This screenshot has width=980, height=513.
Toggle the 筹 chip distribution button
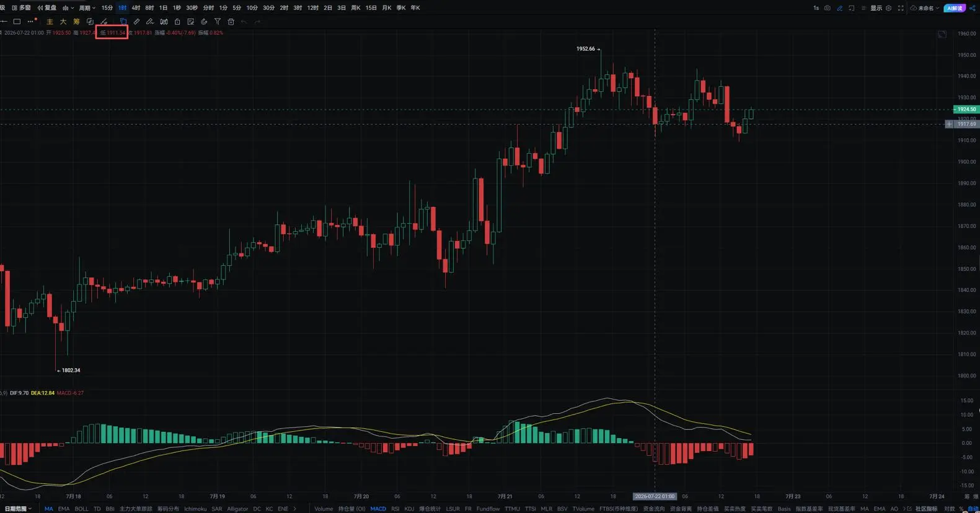tap(76, 22)
